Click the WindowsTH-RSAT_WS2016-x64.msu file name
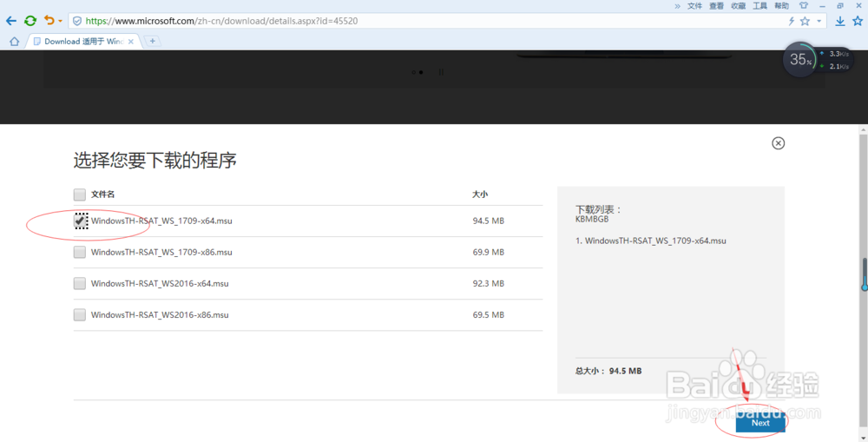868x442 pixels. (160, 284)
